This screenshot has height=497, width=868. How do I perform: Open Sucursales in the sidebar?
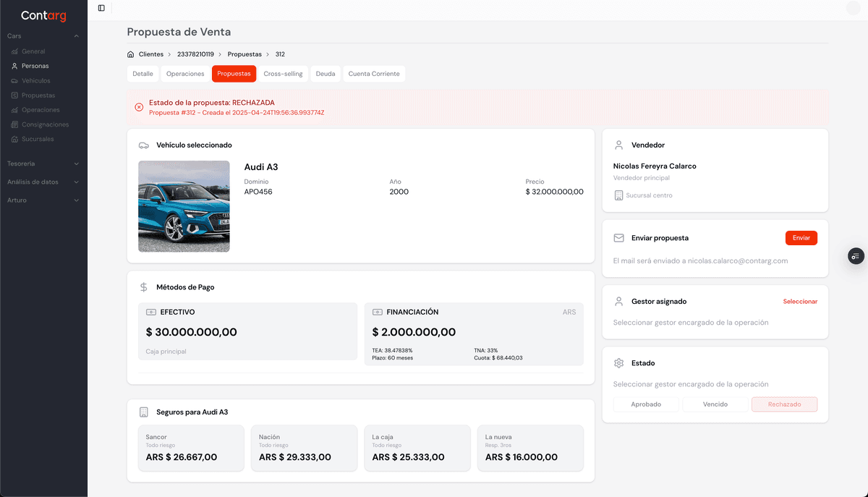38,139
